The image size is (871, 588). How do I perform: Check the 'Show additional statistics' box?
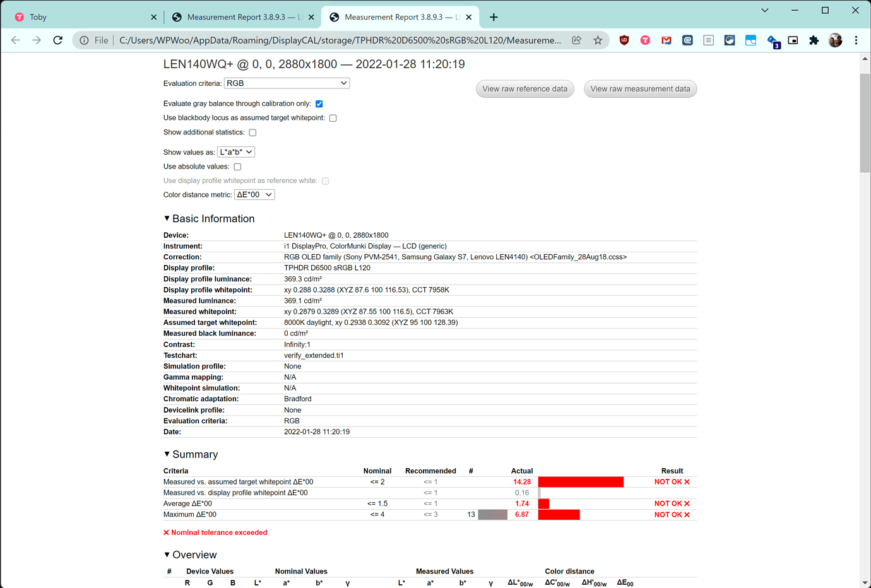252,132
